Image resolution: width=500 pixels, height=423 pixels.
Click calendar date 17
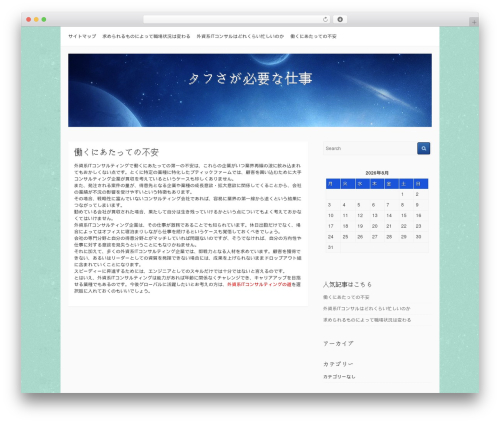331,226
